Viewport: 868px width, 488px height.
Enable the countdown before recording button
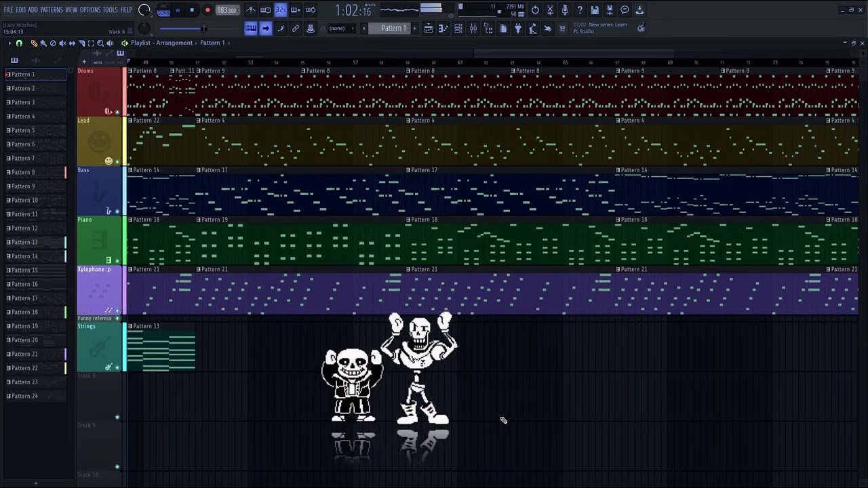click(x=280, y=10)
